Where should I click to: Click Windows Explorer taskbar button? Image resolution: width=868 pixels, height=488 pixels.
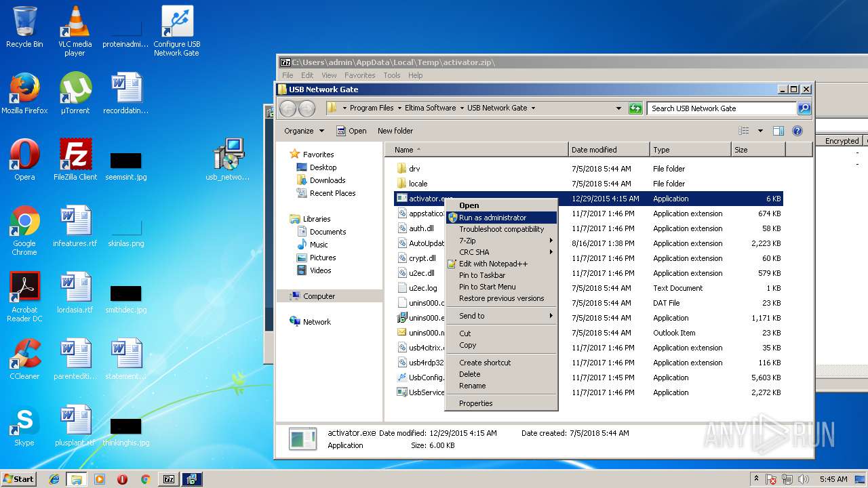click(77, 479)
